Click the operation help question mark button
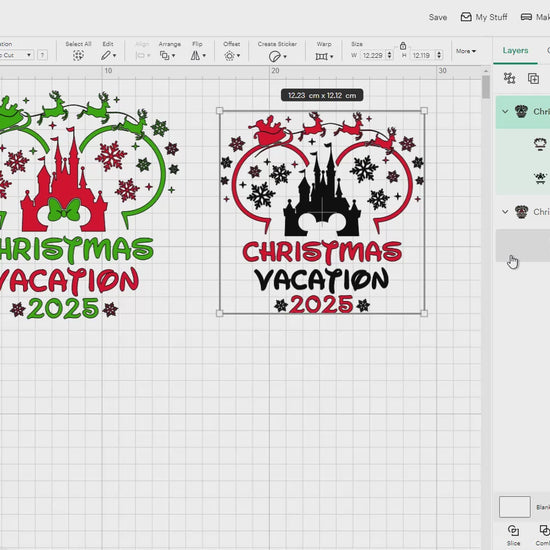Screen dimensions: 550x550 pyautogui.click(x=42, y=55)
